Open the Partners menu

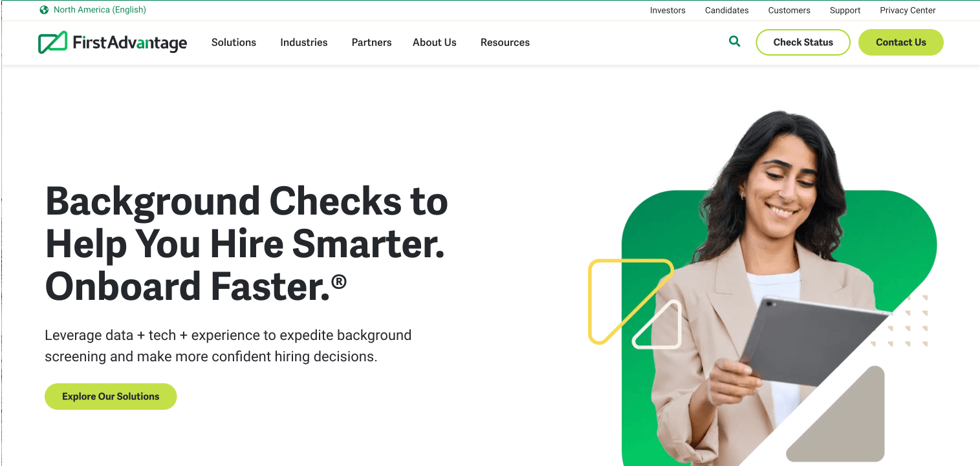371,43
